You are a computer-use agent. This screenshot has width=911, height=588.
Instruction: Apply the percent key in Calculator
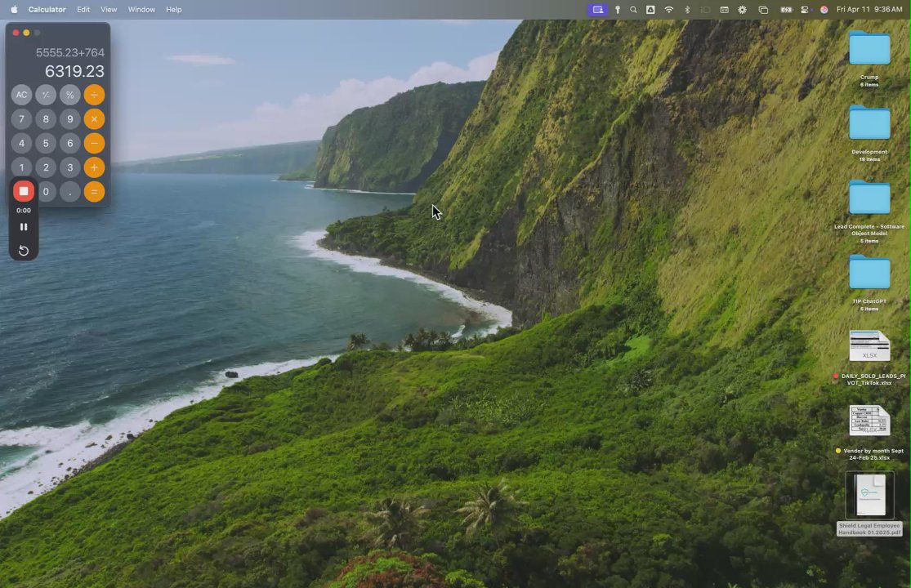pyautogui.click(x=69, y=95)
